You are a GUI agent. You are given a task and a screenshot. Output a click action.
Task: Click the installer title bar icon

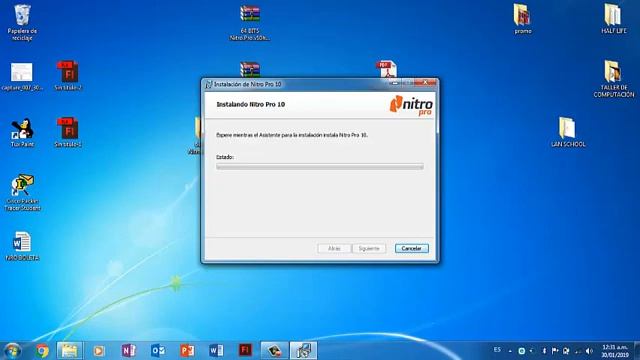tap(209, 84)
